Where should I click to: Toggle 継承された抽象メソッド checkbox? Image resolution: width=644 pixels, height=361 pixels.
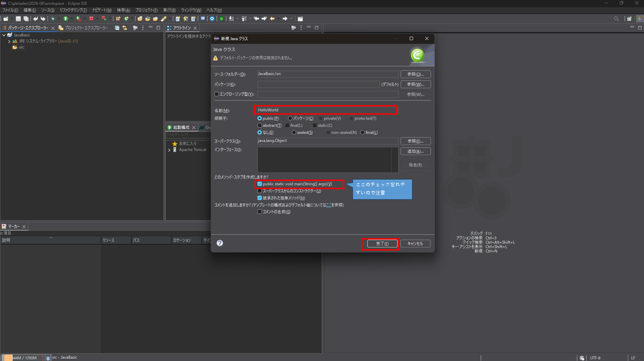click(x=260, y=198)
